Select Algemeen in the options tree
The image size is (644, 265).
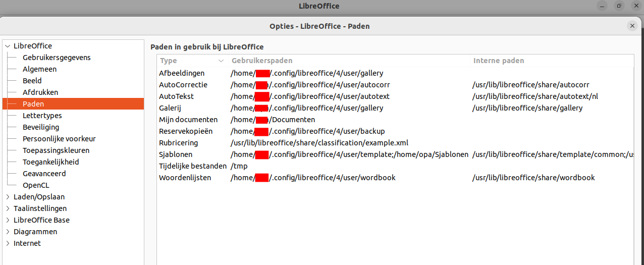click(39, 69)
